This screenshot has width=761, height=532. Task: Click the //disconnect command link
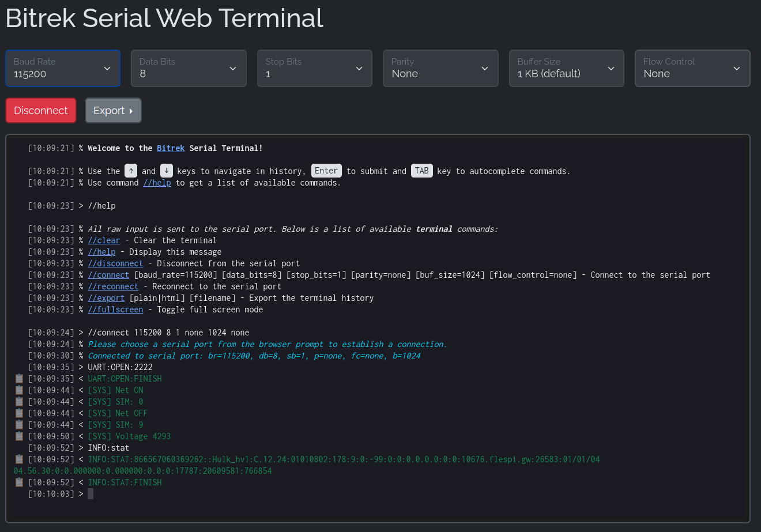point(115,263)
